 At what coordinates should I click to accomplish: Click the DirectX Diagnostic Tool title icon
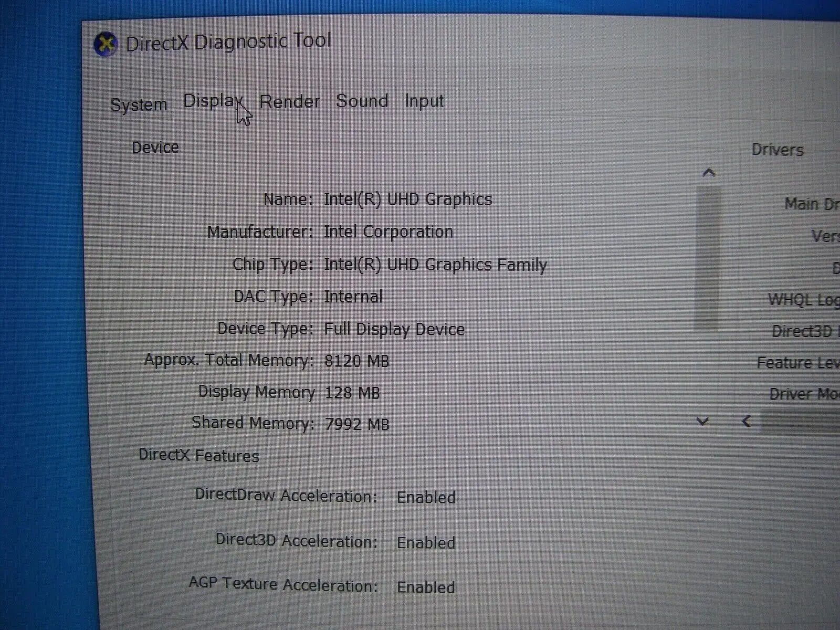(x=106, y=44)
